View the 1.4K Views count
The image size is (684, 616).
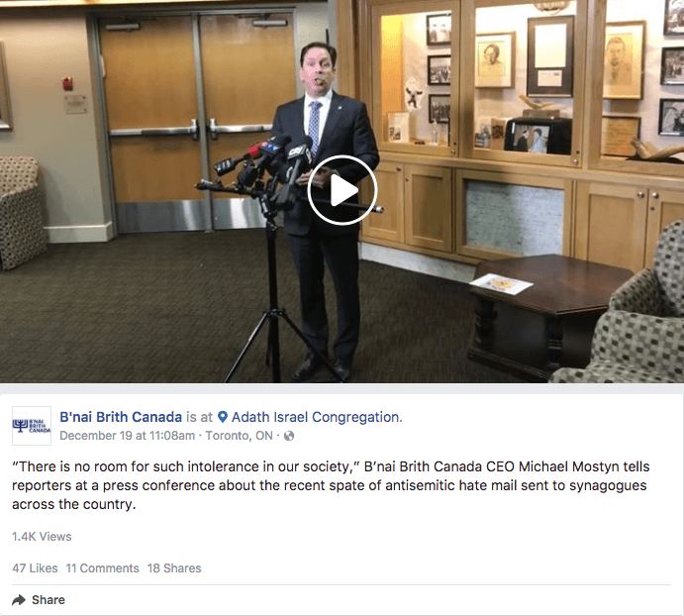(x=42, y=537)
